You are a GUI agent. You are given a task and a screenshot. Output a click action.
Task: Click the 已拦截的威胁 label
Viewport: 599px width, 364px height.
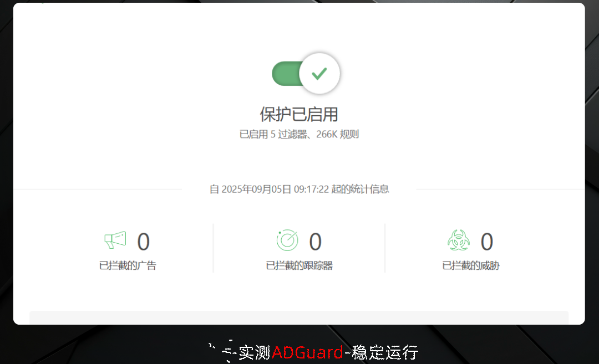click(471, 265)
